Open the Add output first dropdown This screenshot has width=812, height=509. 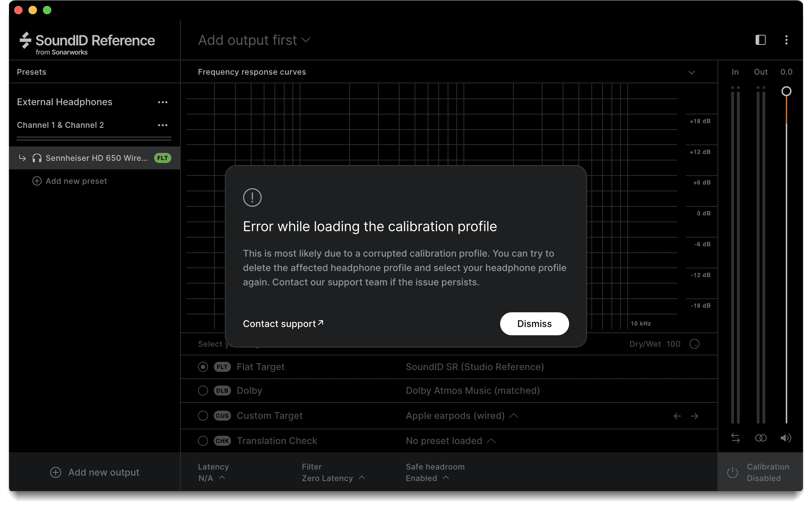pos(254,40)
